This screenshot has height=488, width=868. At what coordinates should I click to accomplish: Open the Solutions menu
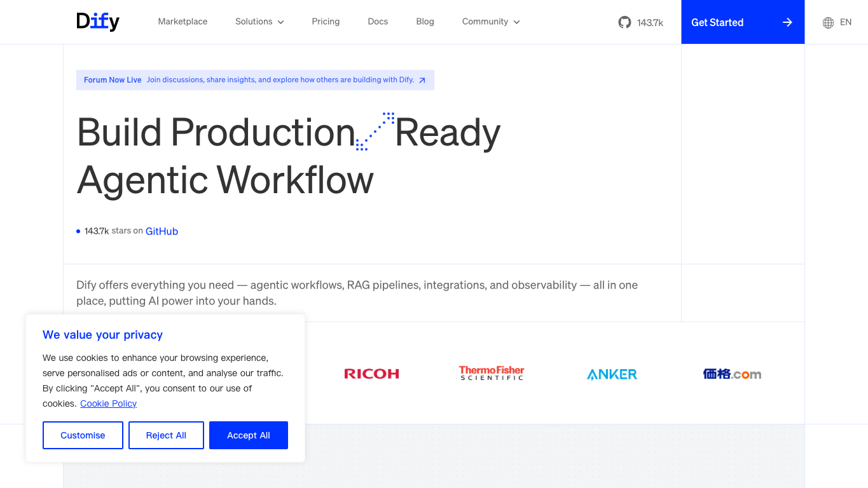pos(259,22)
